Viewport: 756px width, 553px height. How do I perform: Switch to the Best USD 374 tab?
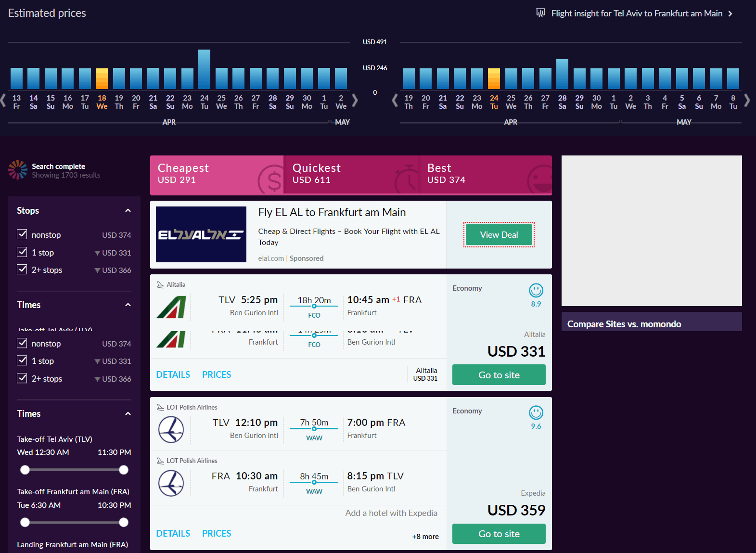(x=485, y=175)
